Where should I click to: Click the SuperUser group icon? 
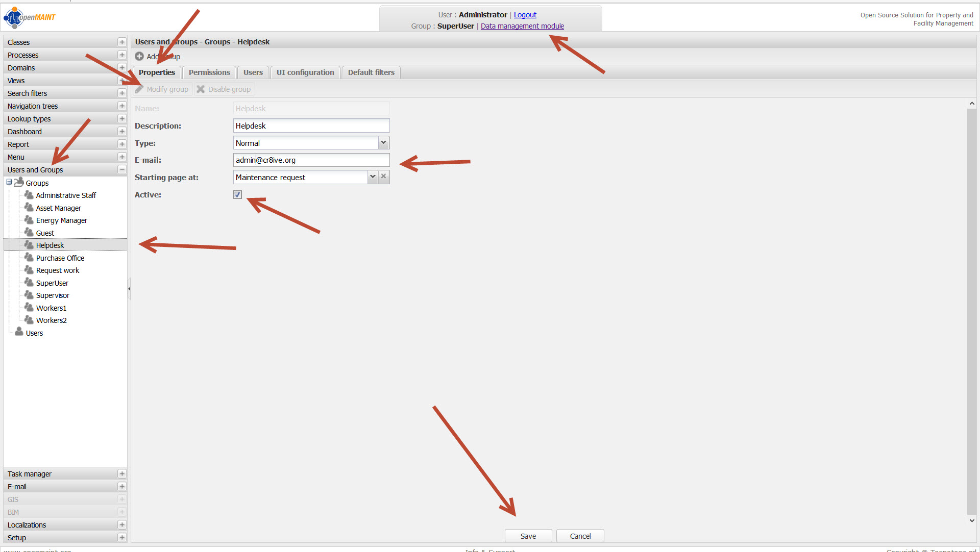(x=29, y=283)
